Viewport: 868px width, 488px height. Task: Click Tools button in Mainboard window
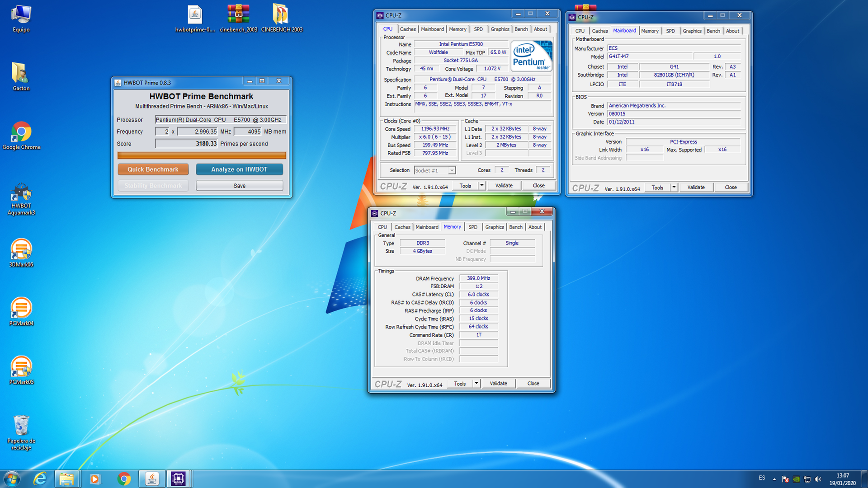pos(657,187)
